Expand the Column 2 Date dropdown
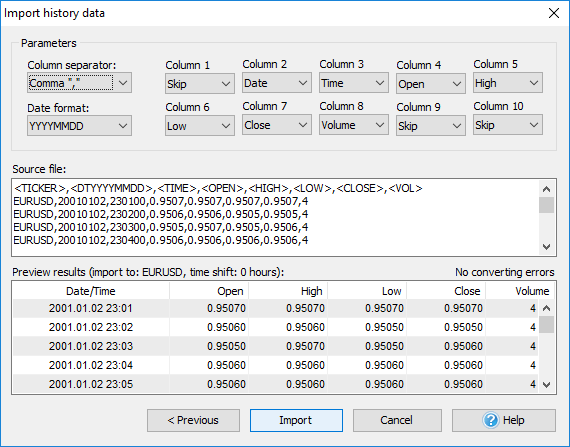570x447 pixels. [x=277, y=83]
